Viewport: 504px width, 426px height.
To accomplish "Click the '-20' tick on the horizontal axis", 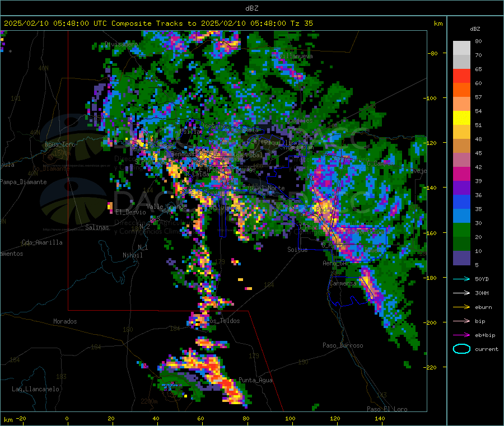I will coord(21,419).
